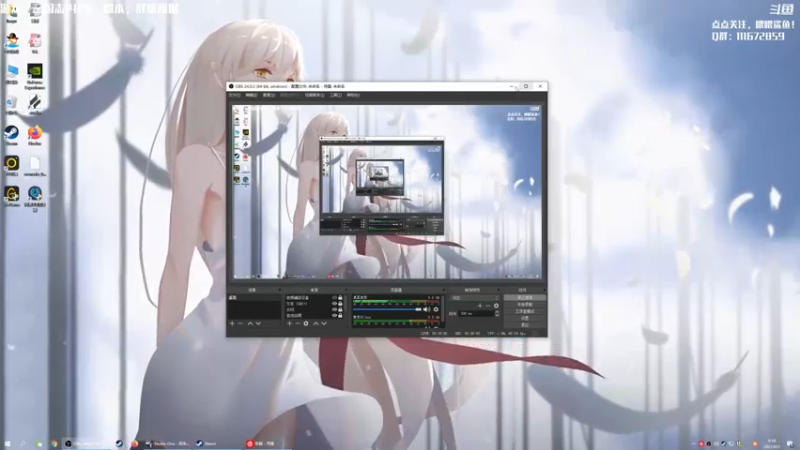Image resolution: width=800 pixels, height=450 pixels.
Task: Open the This PC desktop icon
Action: (x=11, y=74)
